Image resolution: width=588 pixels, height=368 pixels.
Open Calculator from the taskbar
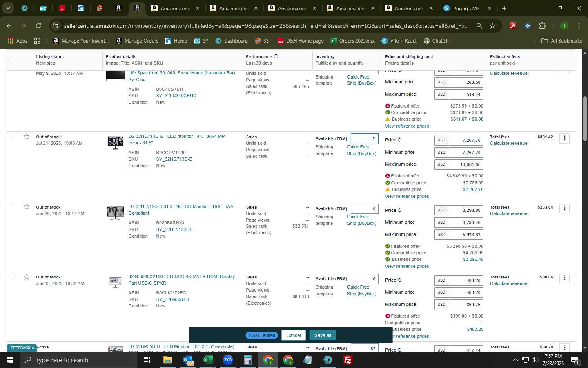(247, 360)
